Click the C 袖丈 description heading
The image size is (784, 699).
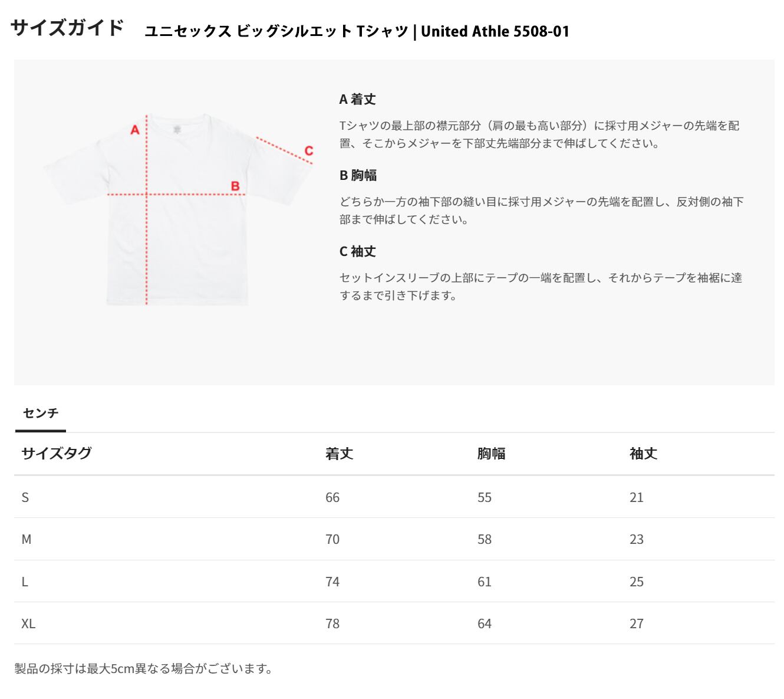click(357, 251)
